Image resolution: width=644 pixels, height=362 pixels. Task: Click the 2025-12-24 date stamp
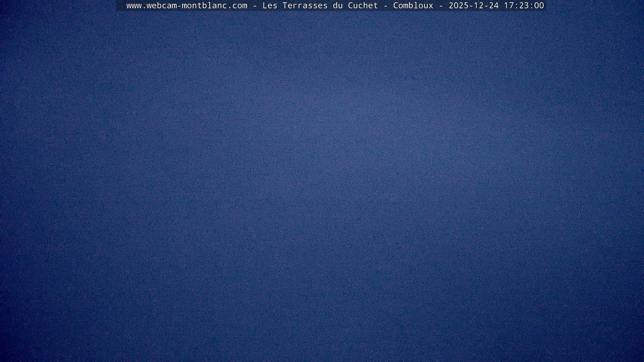[x=474, y=6]
